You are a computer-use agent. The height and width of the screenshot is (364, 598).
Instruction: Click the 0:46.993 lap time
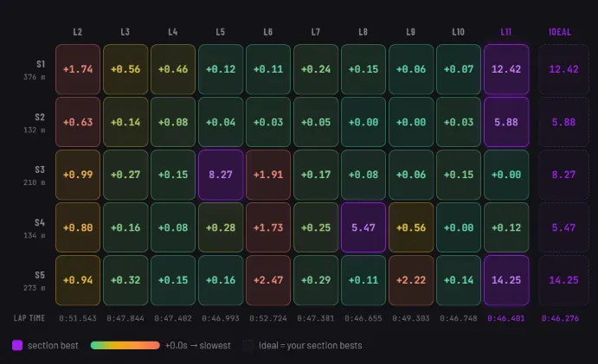[221, 318]
